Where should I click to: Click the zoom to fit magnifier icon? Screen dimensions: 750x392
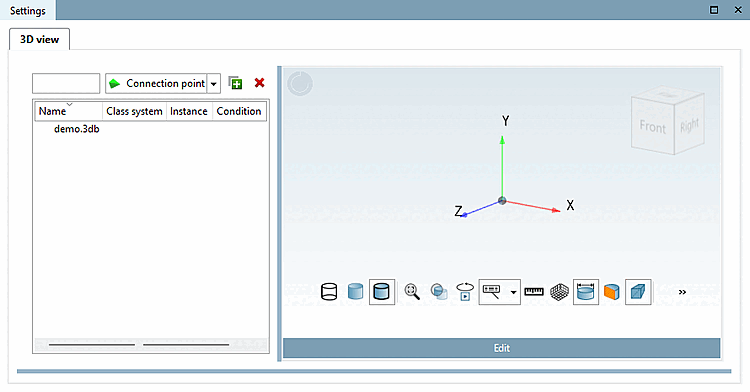pyautogui.click(x=412, y=292)
